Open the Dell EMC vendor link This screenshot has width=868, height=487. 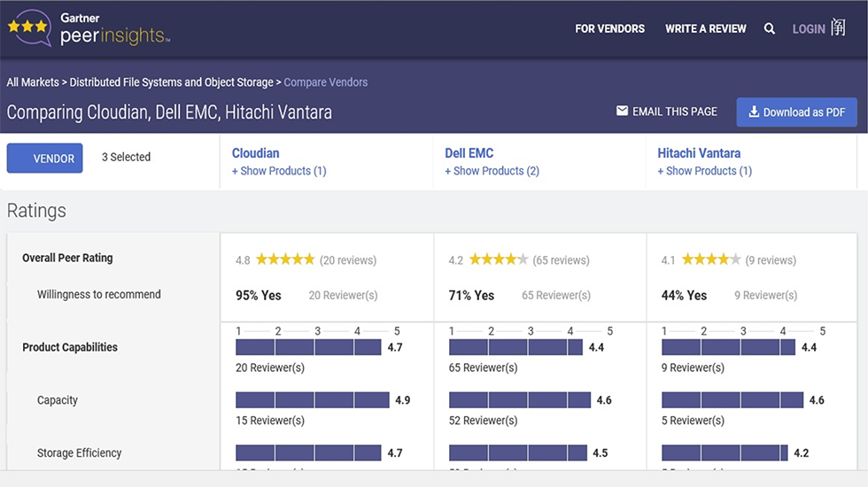click(469, 153)
